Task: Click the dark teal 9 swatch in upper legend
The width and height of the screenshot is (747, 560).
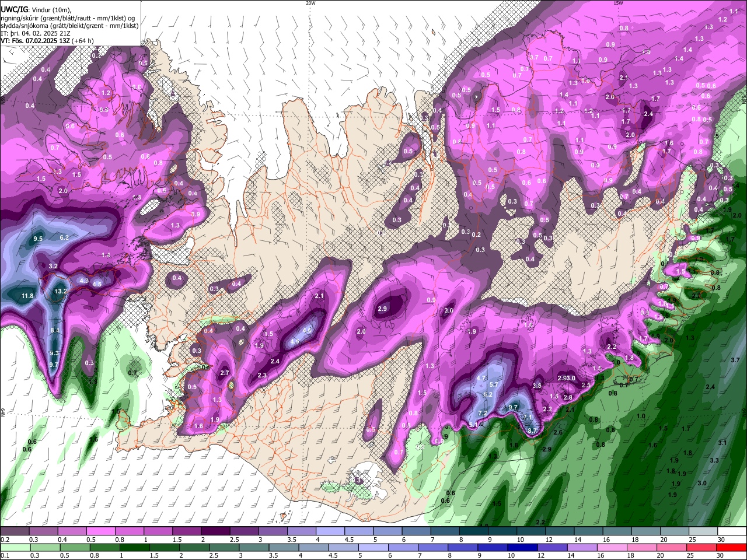Action: point(503,531)
